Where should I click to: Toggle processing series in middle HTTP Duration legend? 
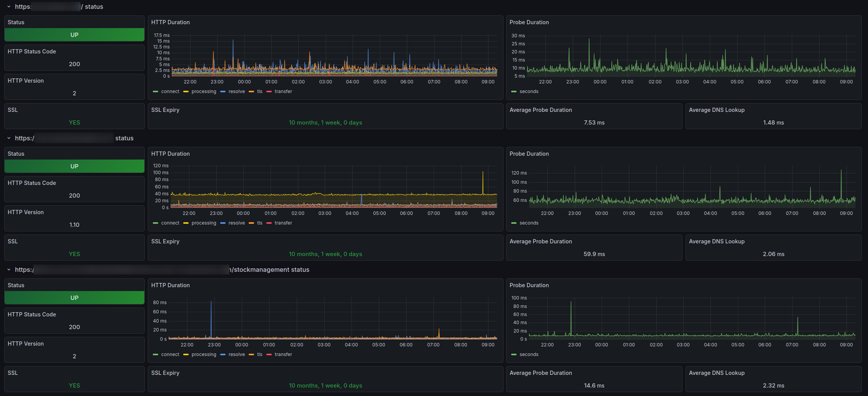point(204,223)
